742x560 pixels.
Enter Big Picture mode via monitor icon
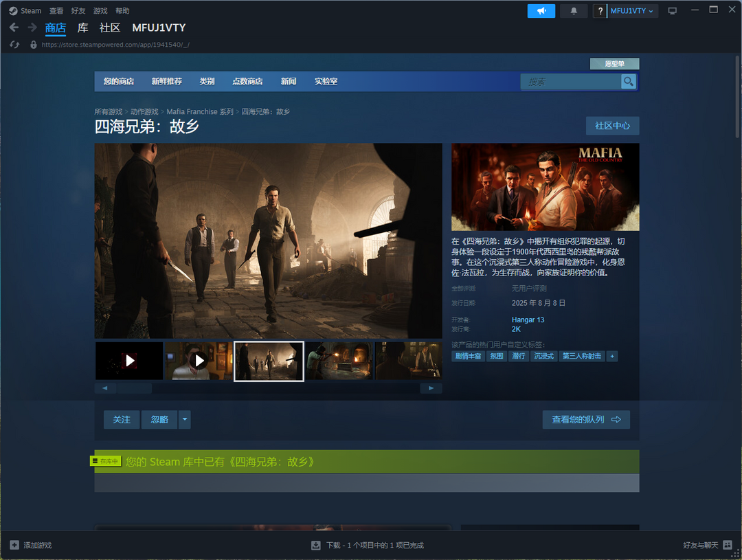pos(672,11)
